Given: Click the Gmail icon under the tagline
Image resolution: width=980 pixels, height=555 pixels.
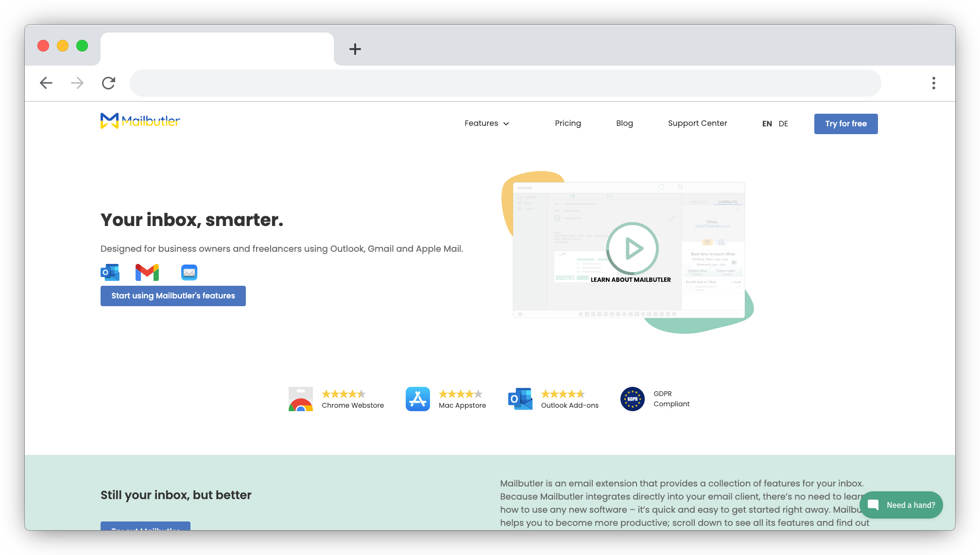Looking at the screenshot, I should click(x=147, y=272).
